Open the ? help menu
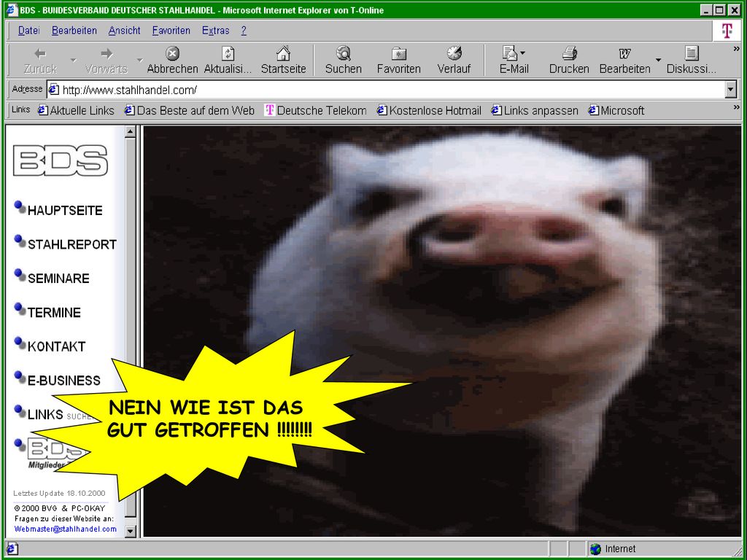The image size is (747, 560). coord(244,31)
